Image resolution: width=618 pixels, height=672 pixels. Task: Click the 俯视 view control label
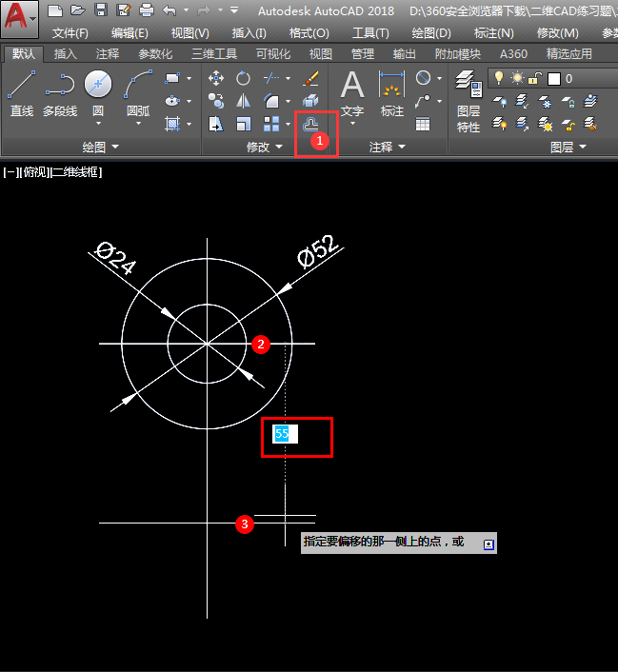click(34, 172)
